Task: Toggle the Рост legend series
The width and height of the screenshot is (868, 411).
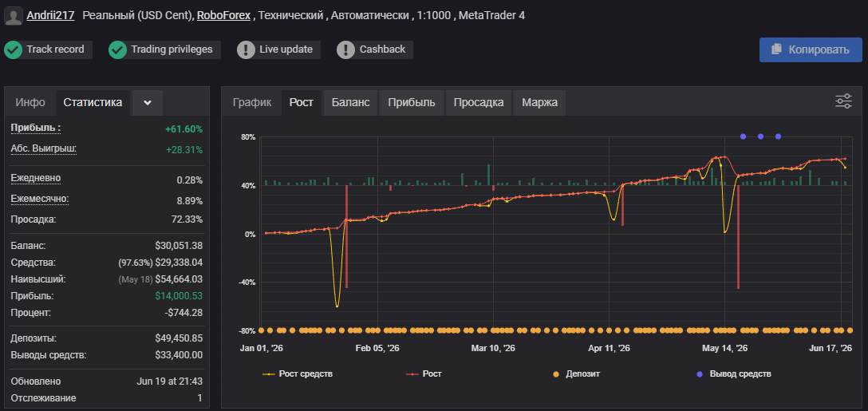Action: (424, 373)
